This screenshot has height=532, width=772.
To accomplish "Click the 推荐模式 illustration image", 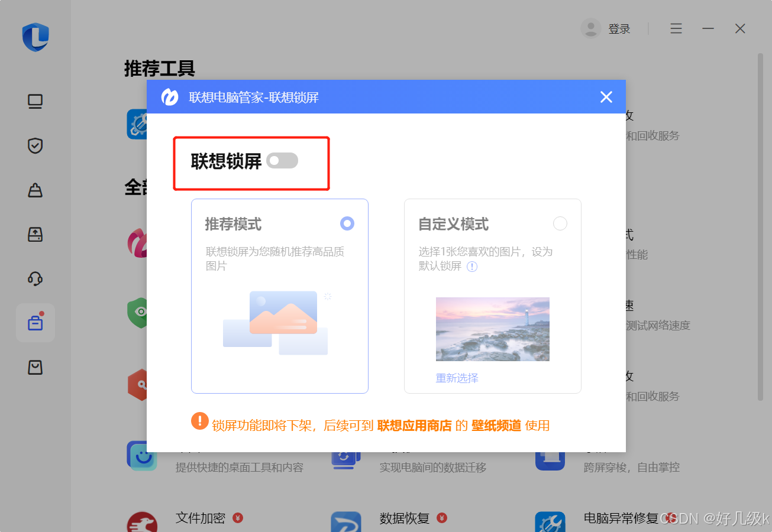I will (x=276, y=322).
